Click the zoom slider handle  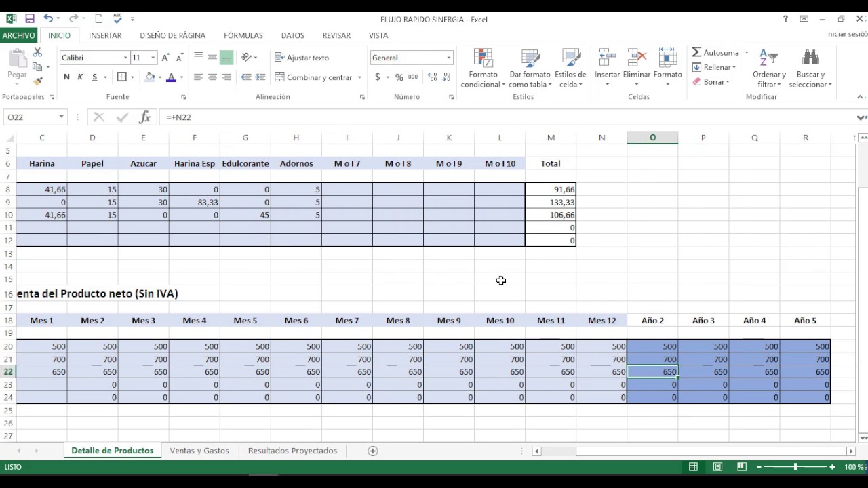pyautogui.click(x=795, y=467)
